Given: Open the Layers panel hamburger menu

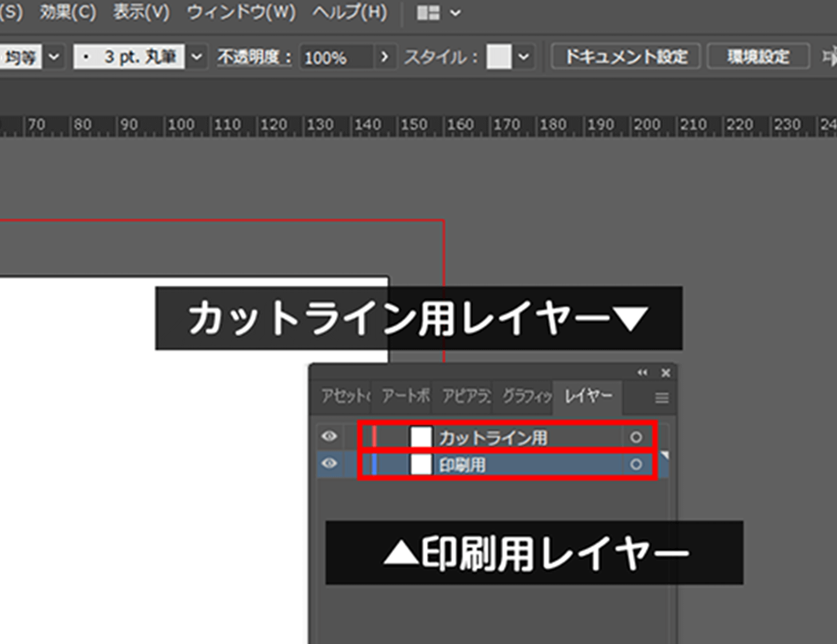Looking at the screenshot, I should (662, 397).
